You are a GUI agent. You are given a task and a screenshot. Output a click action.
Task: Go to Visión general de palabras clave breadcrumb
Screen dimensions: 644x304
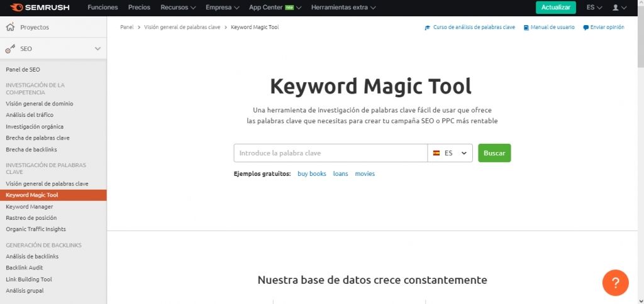(182, 28)
